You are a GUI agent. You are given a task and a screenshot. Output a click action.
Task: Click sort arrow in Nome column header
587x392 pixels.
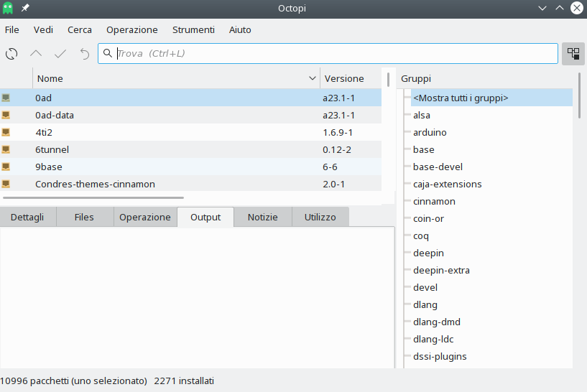pos(313,78)
